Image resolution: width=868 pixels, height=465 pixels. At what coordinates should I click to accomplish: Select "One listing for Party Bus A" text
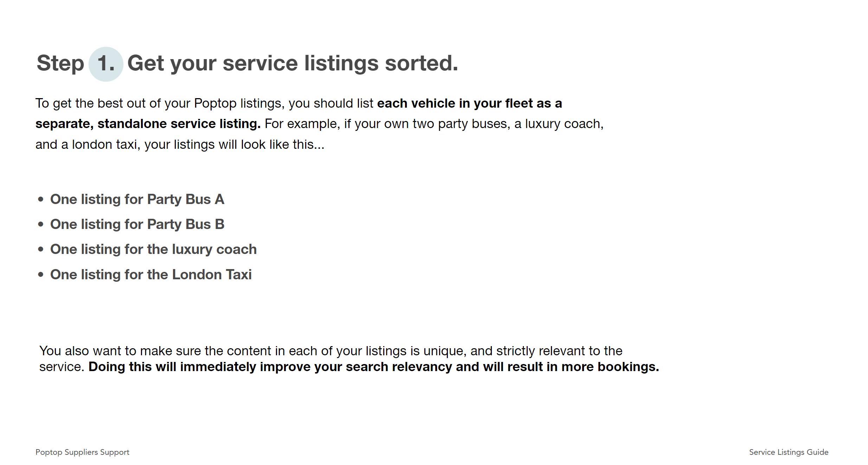(137, 199)
